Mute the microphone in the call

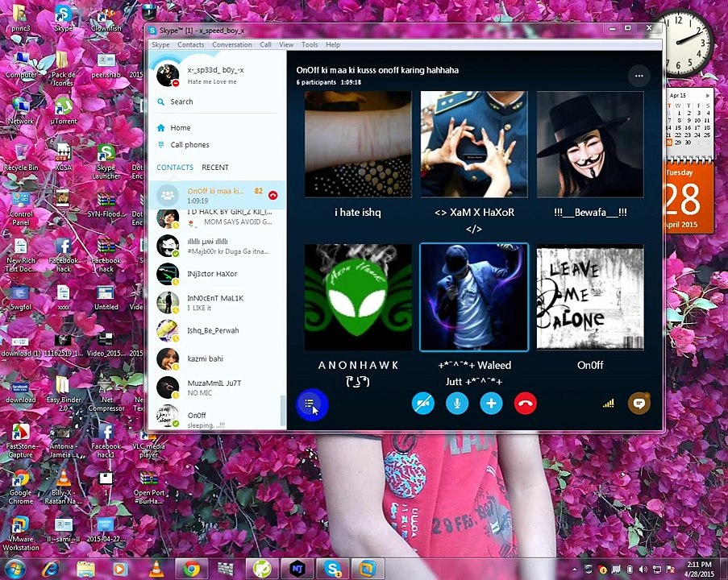457,404
